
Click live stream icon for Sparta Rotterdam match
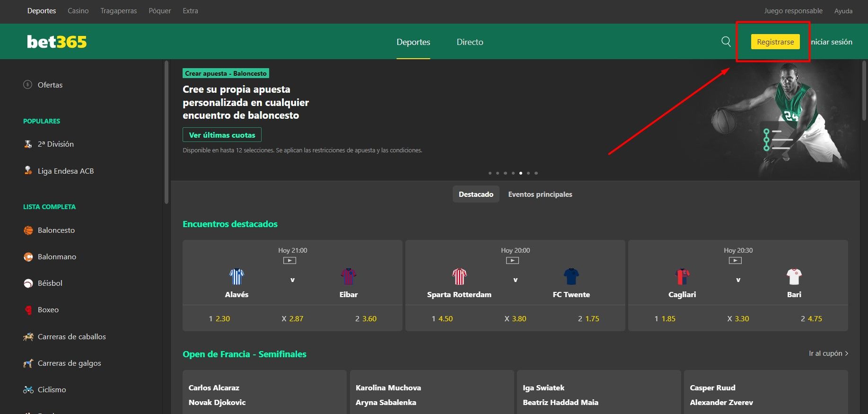(x=512, y=260)
